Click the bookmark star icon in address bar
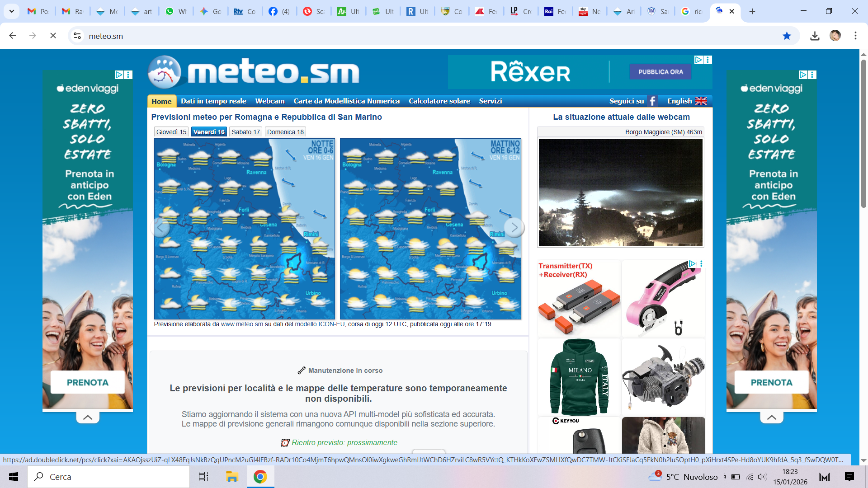 787,36
